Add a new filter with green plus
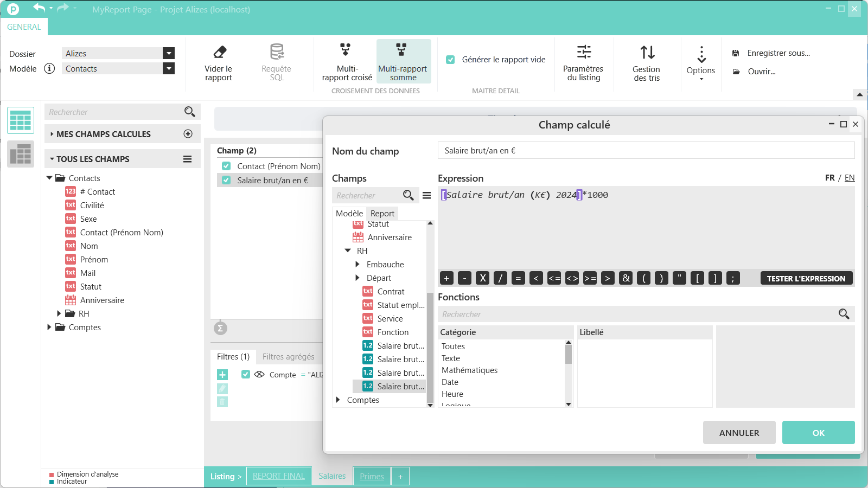This screenshot has width=868, height=488. click(x=222, y=375)
